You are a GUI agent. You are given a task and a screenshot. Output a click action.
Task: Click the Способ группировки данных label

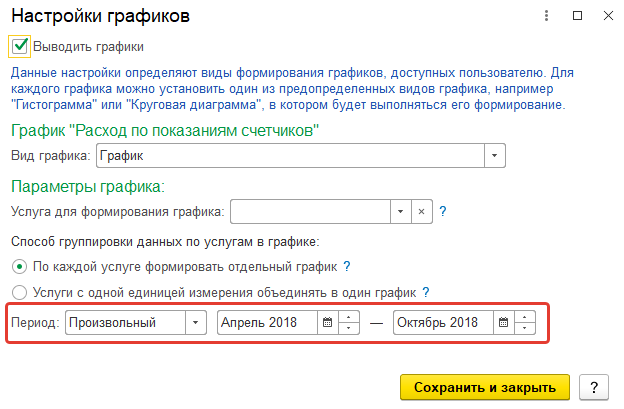(165, 242)
